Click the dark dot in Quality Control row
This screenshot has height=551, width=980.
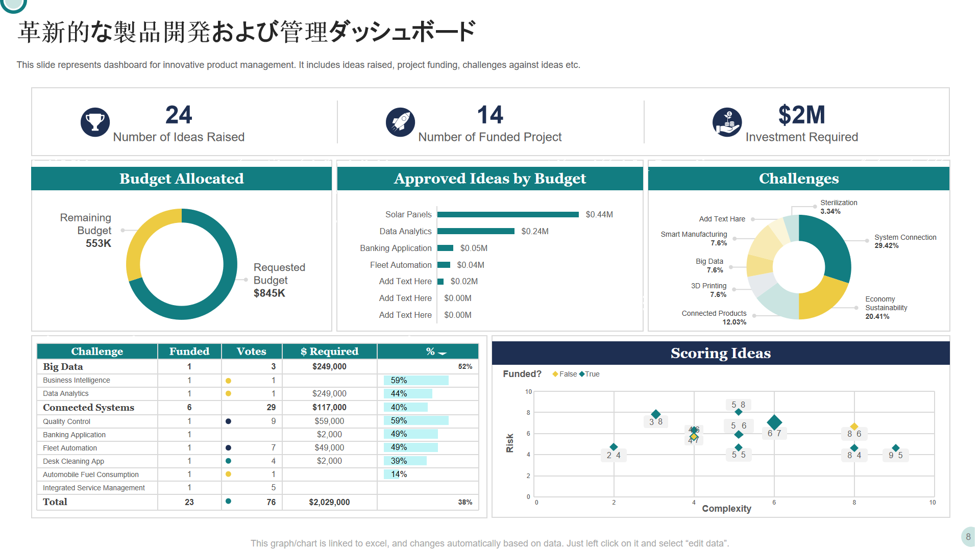228,421
